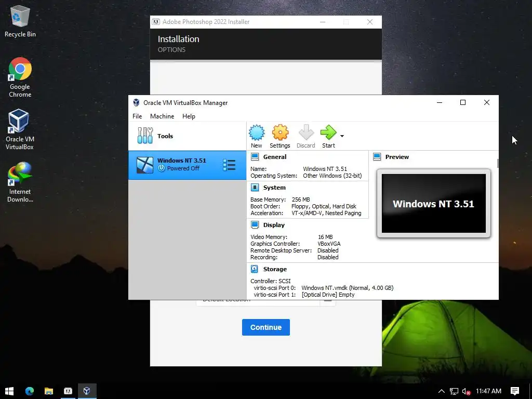Click the Windows NT 3.51 preview thumbnail
Viewport: 532px width, 399px height.
click(x=434, y=203)
